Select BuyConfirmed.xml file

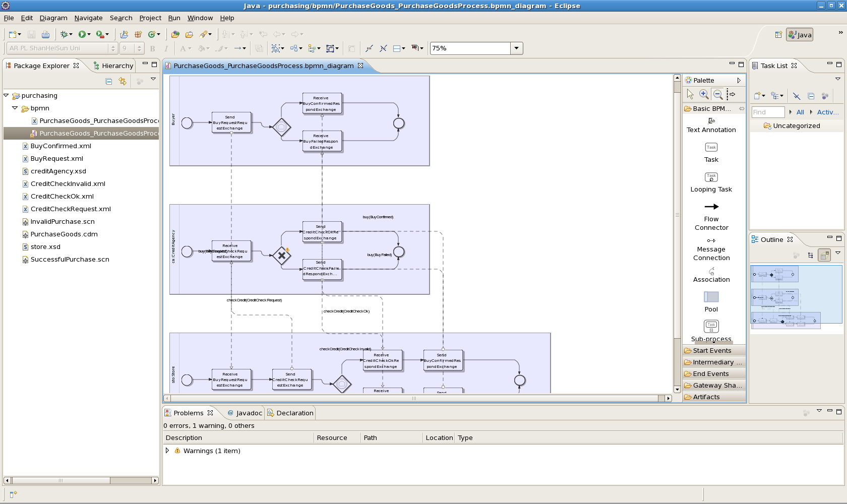click(x=60, y=146)
